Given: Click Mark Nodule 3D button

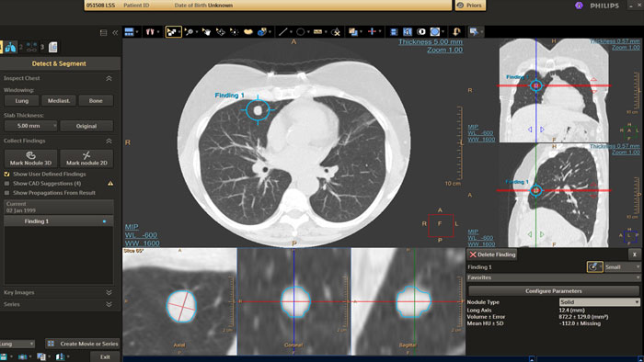Looking at the screenshot, I should pyautogui.click(x=30, y=158).
